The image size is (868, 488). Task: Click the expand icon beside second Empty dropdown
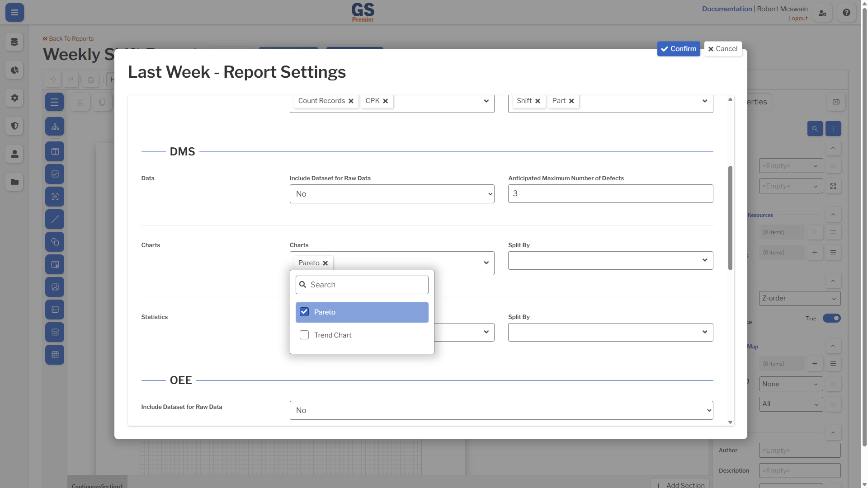click(833, 186)
